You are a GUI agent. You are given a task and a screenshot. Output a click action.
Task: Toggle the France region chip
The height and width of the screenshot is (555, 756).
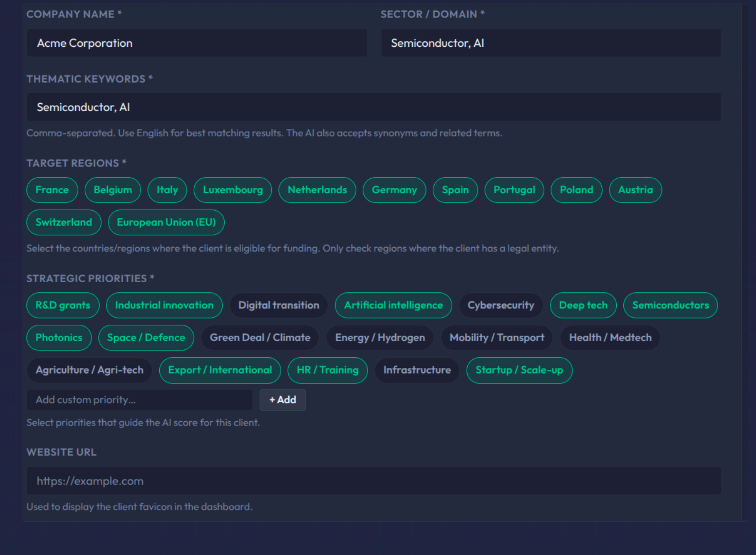pos(52,190)
